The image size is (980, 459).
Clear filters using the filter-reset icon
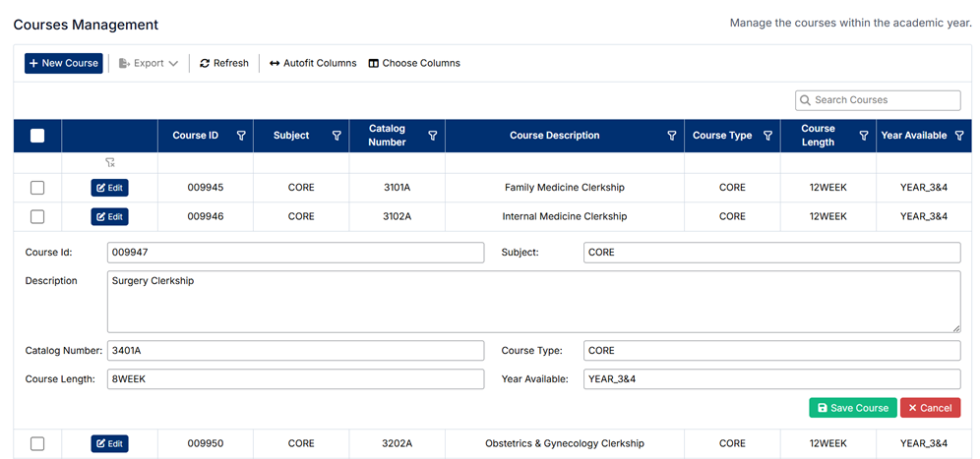click(110, 163)
